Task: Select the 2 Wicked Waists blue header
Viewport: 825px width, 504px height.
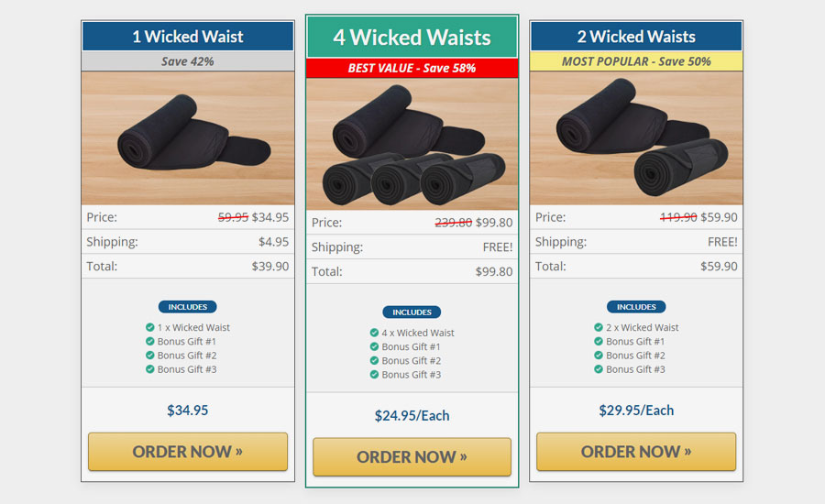Action: (x=636, y=37)
